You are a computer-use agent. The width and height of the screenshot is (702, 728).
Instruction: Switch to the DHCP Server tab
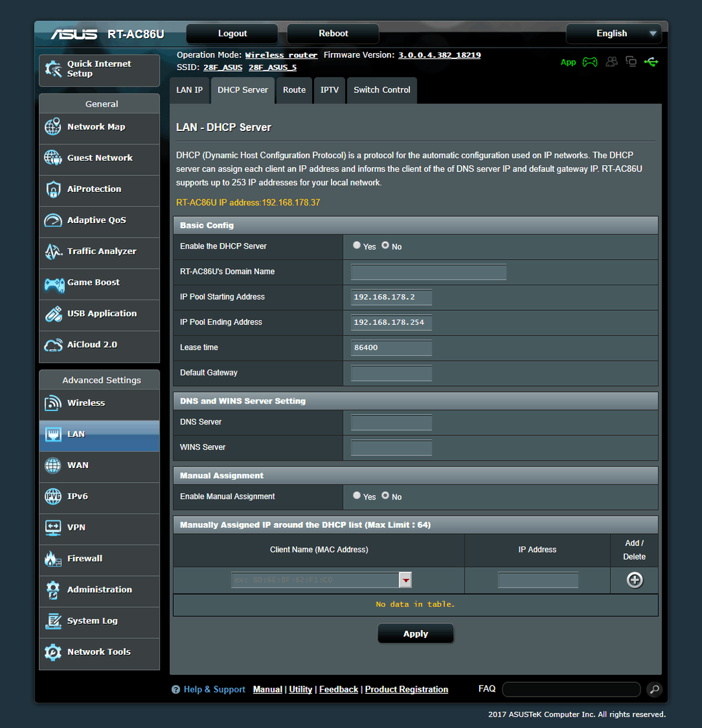243,90
